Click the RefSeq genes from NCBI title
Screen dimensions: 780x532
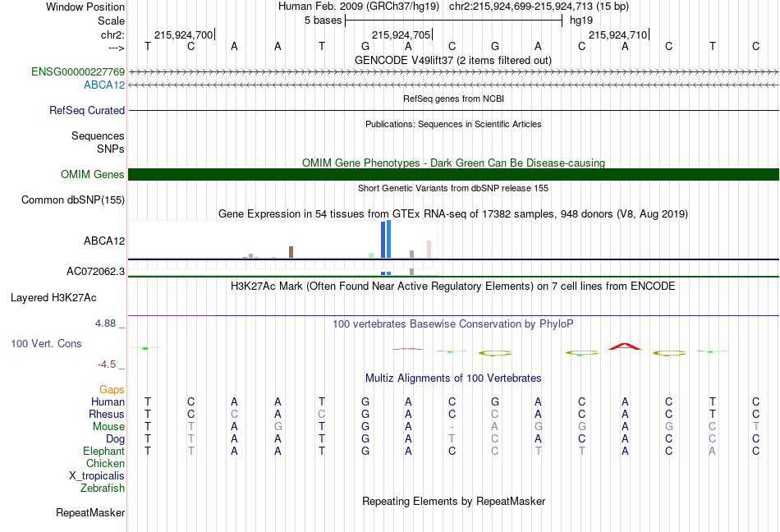(453, 99)
